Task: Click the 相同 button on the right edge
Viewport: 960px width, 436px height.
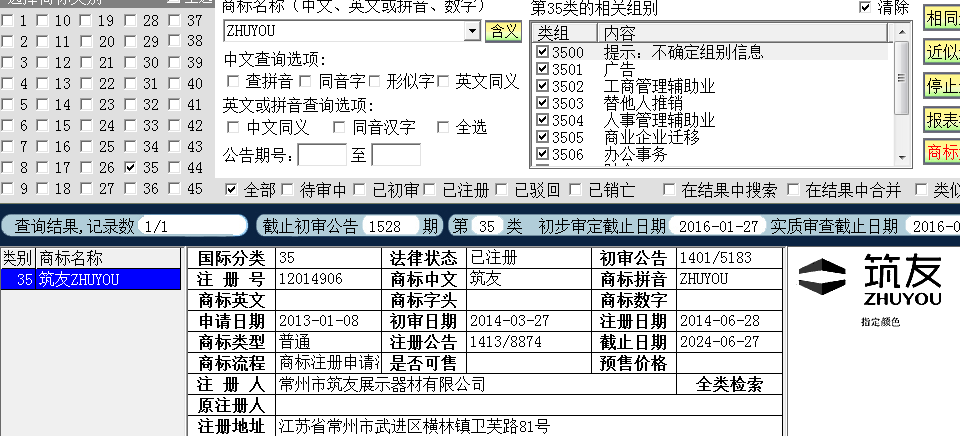Action: pyautogui.click(x=942, y=18)
